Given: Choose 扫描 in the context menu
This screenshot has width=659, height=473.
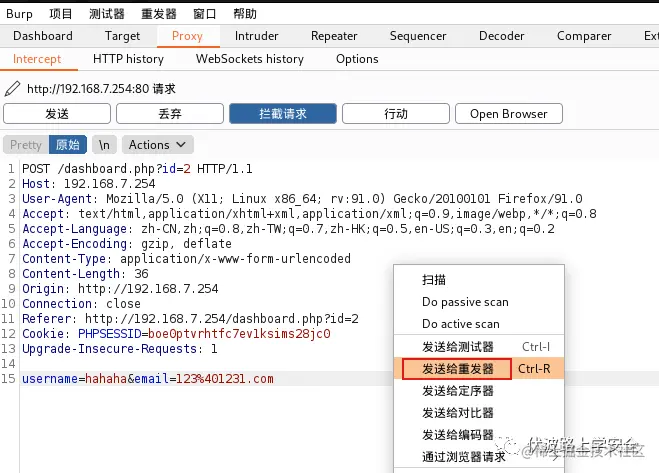Looking at the screenshot, I should coord(479,280).
